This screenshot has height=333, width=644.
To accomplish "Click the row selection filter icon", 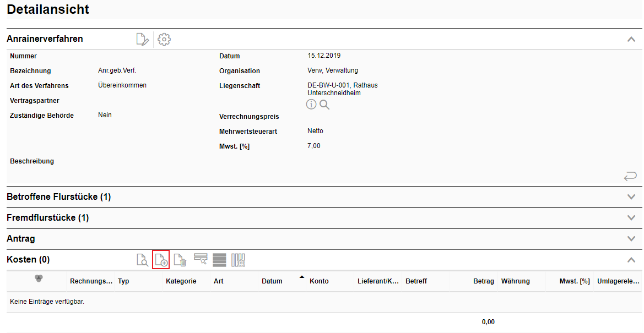I will pyautogui.click(x=201, y=260).
